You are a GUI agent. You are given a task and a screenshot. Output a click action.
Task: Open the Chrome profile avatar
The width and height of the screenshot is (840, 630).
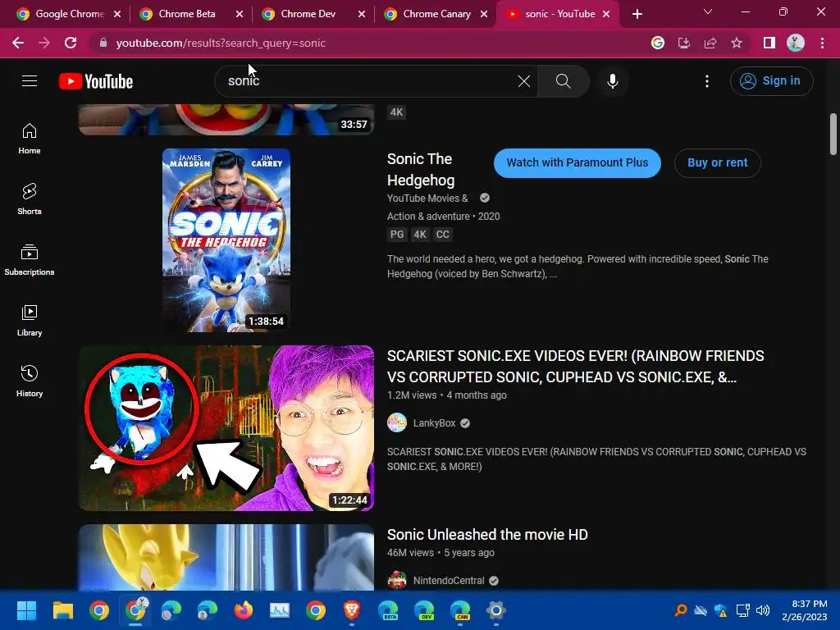pyautogui.click(x=796, y=43)
